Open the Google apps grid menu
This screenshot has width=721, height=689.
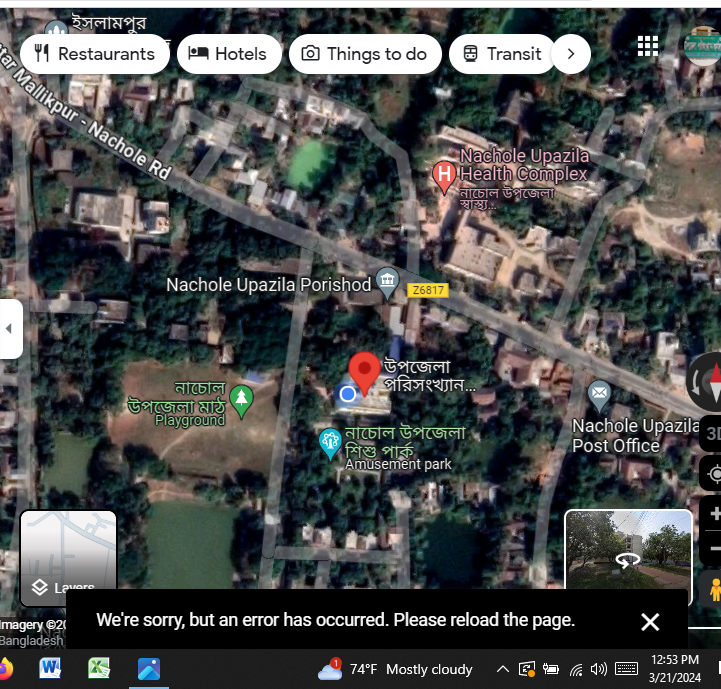point(648,45)
